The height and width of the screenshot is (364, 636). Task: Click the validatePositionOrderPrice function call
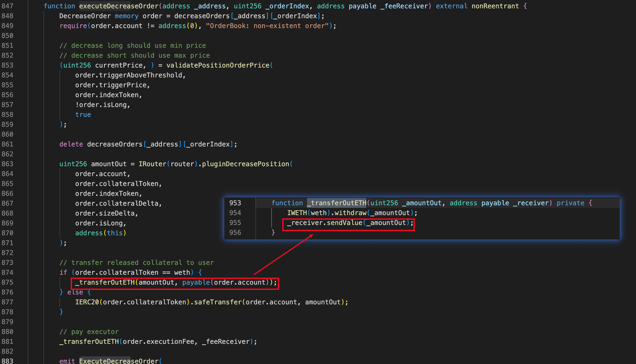218,65
